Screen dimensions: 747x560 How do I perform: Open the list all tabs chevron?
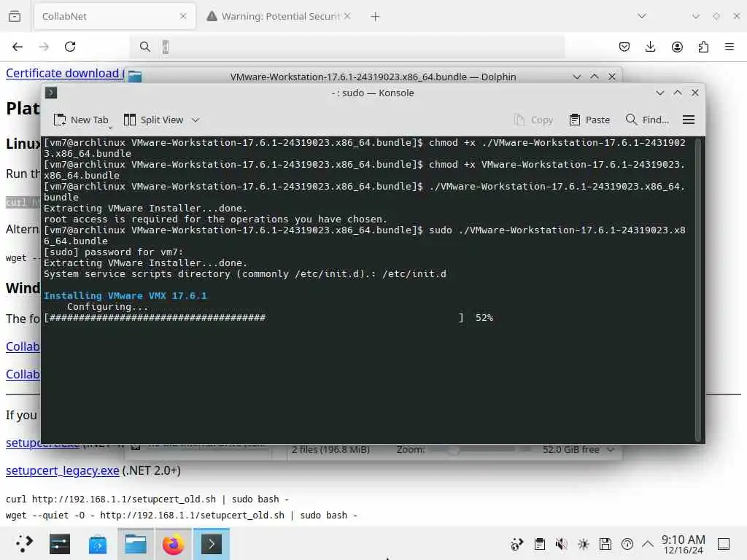642,16
